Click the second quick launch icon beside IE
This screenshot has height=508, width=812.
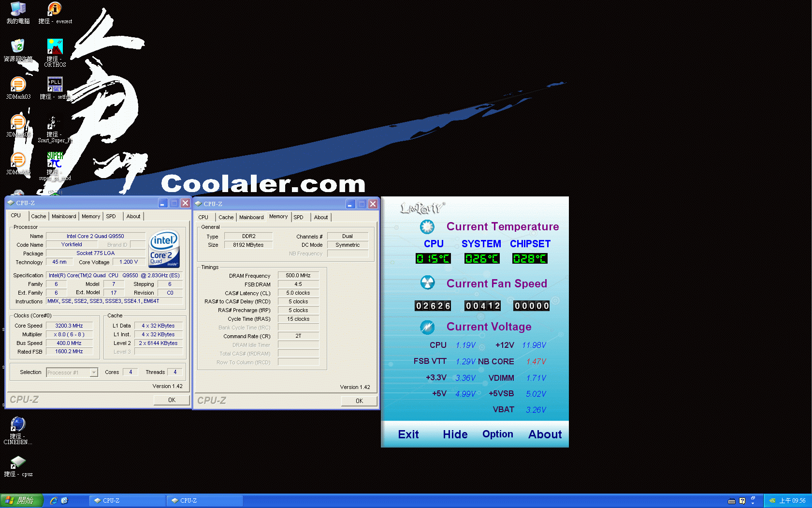[x=65, y=501]
